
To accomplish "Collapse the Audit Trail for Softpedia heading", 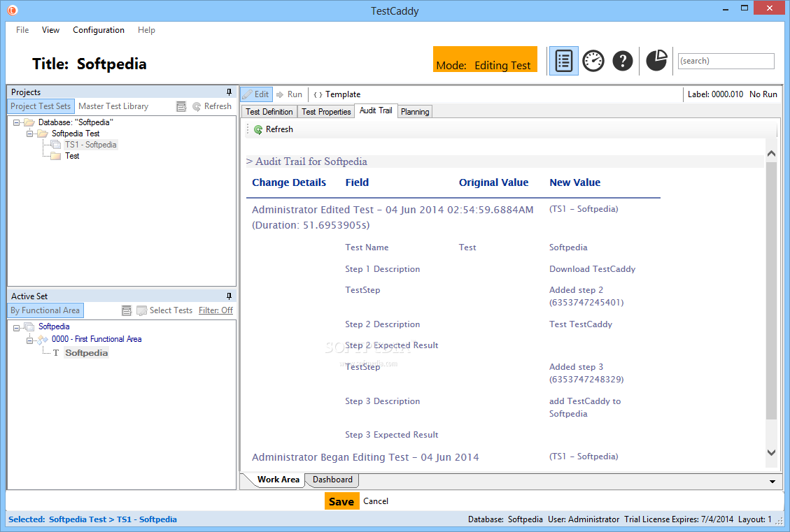I will click(x=249, y=161).
